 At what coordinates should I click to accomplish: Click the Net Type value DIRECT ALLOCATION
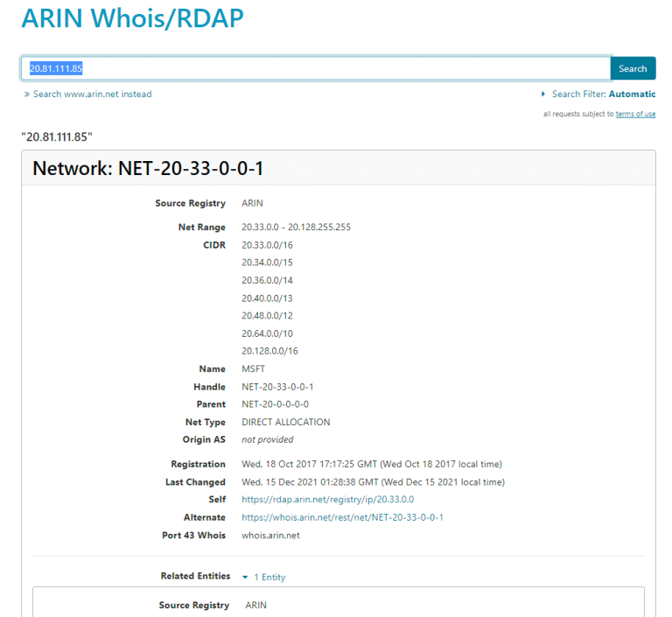[285, 422]
